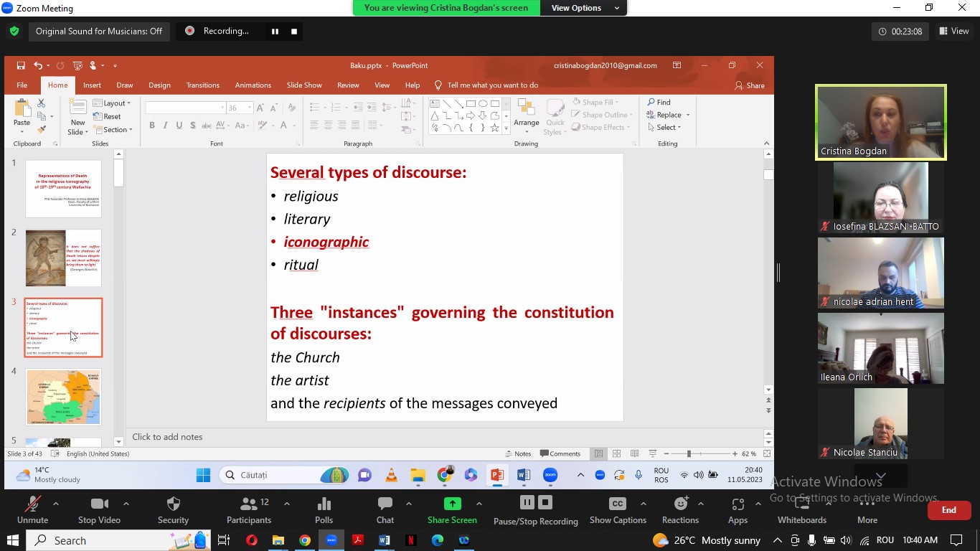
Task: Open File Explorer from the bottom taskbar
Action: coord(278,540)
